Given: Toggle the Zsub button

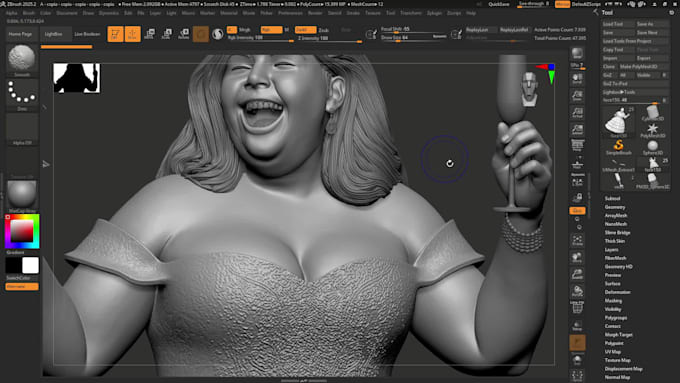Looking at the screenshot, I should 324,30.
